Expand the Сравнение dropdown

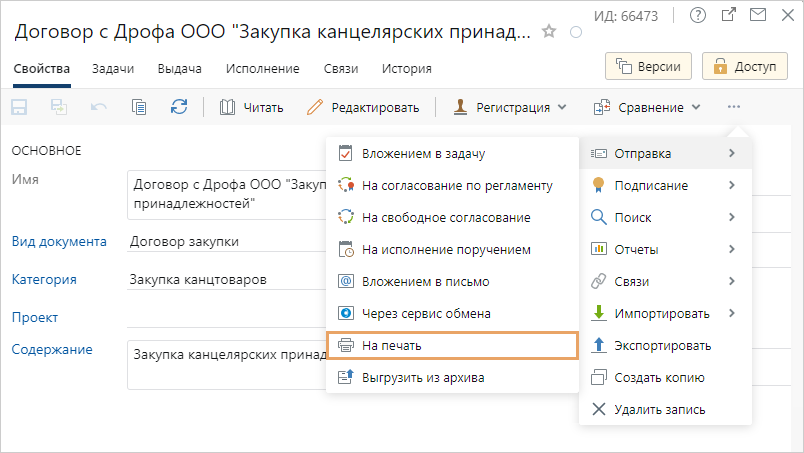(647, 107)
